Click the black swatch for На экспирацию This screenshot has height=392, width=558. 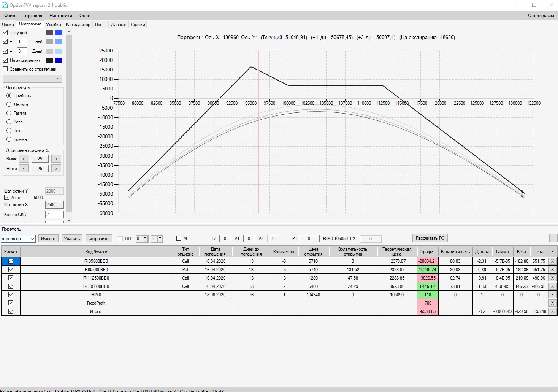(x=50, y=60)
